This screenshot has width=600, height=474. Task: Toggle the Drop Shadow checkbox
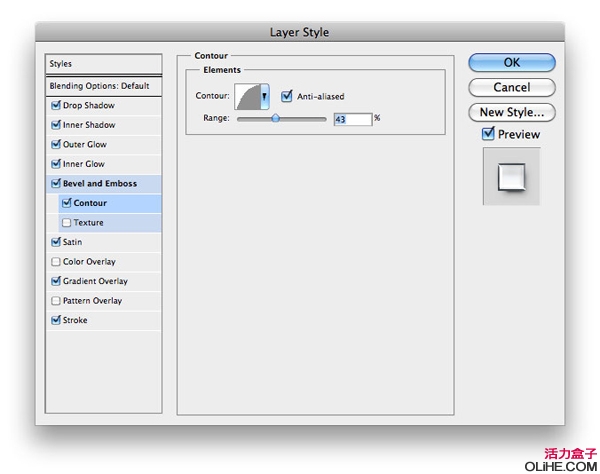click(x=56, y=105)
